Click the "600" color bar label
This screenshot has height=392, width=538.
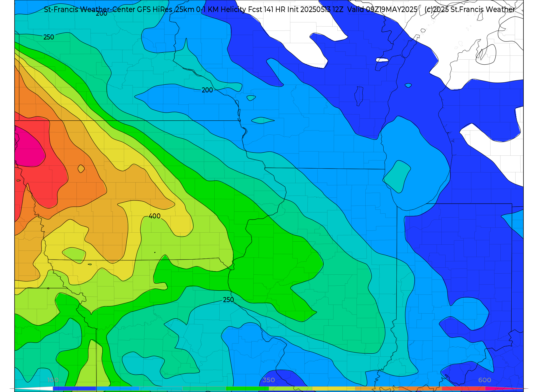[485, 380]
